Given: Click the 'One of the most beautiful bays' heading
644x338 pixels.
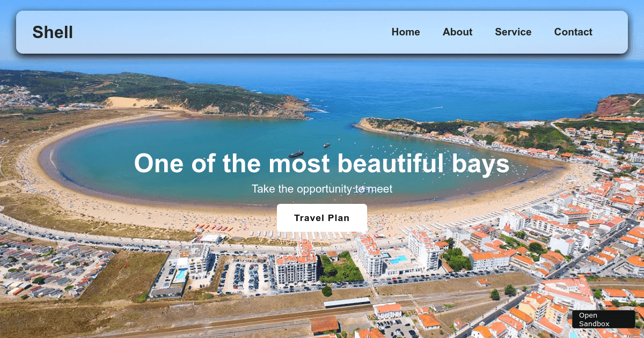Looking at the screenshot, I should tap(321, 164).
